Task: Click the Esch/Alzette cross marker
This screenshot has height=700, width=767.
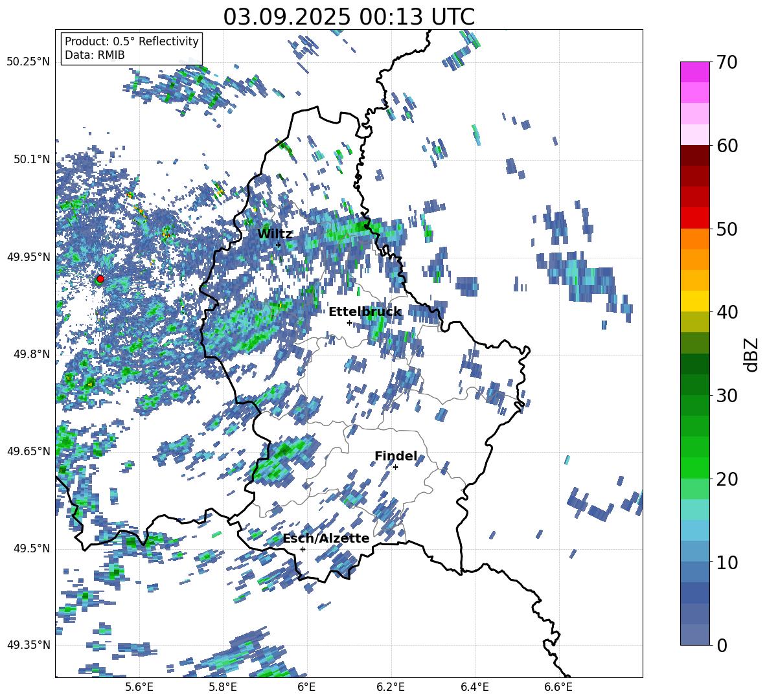Action: [x=303, y=549]
